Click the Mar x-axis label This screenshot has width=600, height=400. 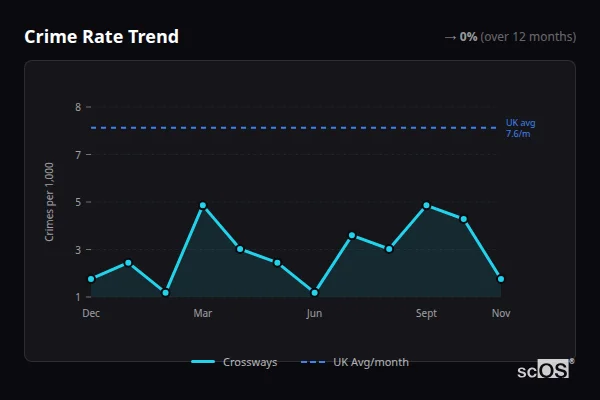[x=203, y=313]
